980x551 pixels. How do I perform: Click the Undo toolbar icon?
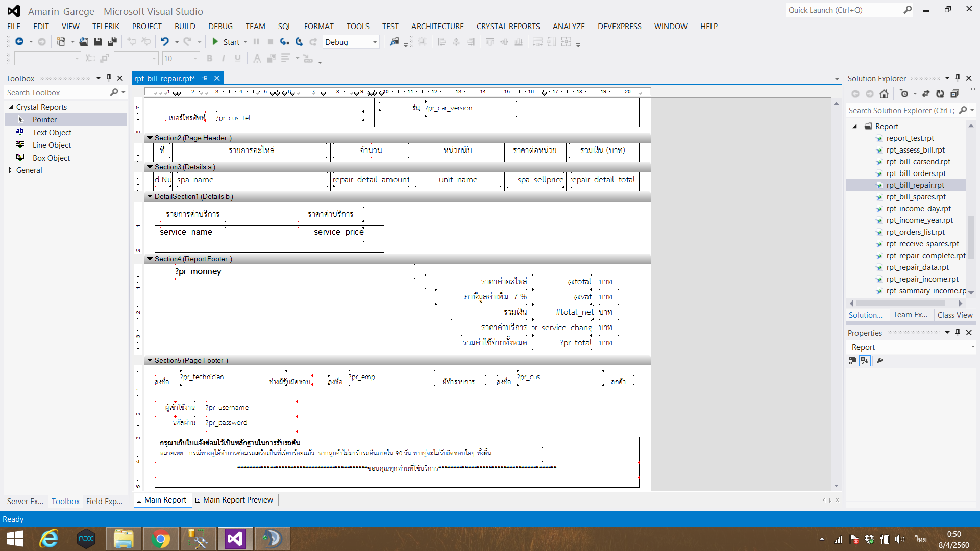coord(166,42)
